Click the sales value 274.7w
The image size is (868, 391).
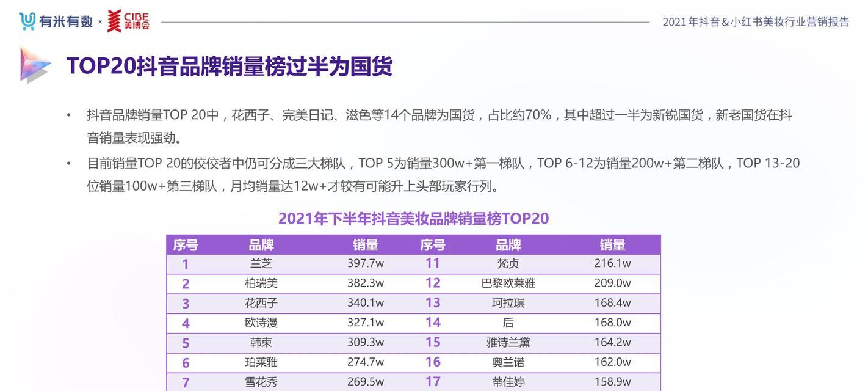(366, 362)
